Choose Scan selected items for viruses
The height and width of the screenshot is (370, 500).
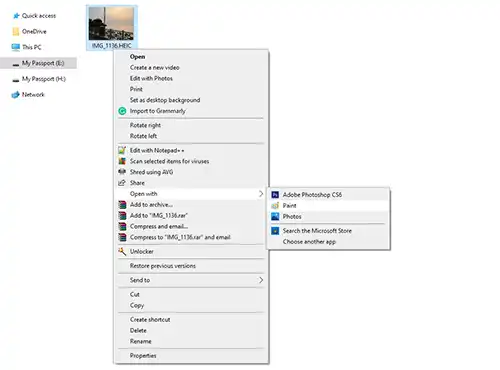click(x=191, y=161)
